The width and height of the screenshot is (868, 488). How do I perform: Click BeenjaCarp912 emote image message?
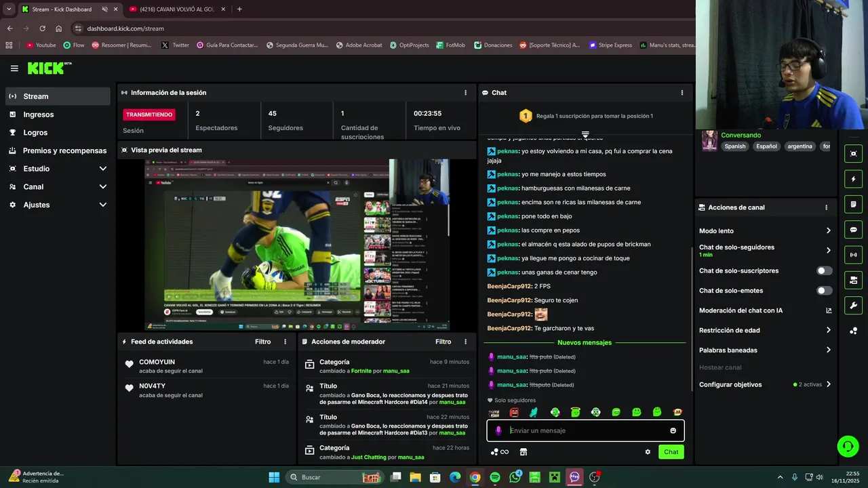tap(540, 314)
